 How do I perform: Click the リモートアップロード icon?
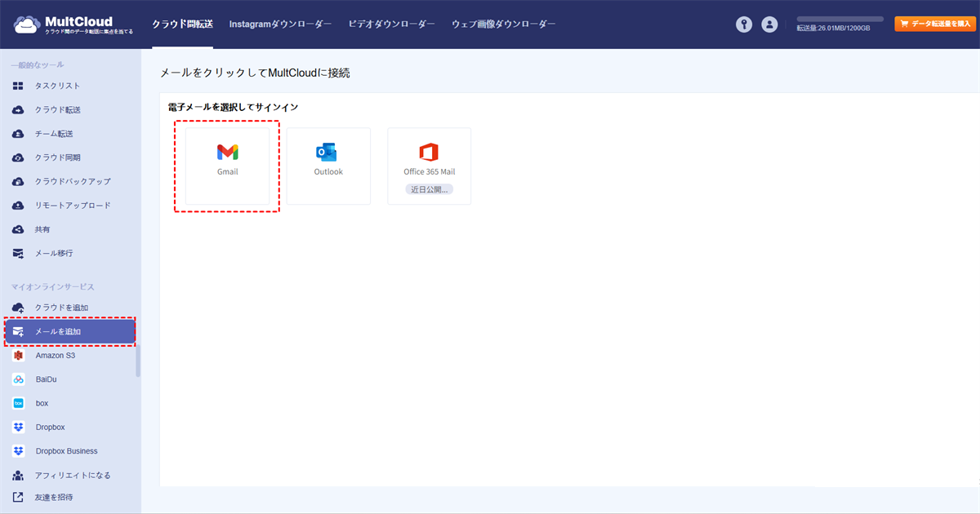click(x=18, y=206)
